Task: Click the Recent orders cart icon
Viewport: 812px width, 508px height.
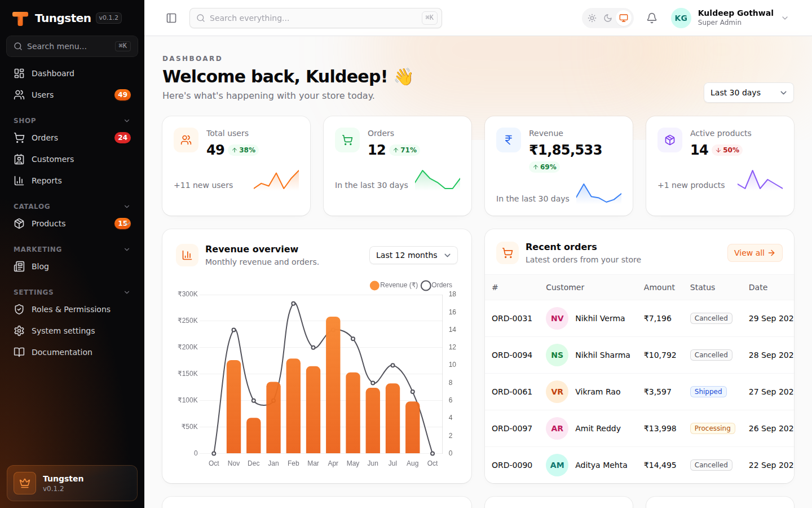Action: pyautogui.click(x=507, y=253)
